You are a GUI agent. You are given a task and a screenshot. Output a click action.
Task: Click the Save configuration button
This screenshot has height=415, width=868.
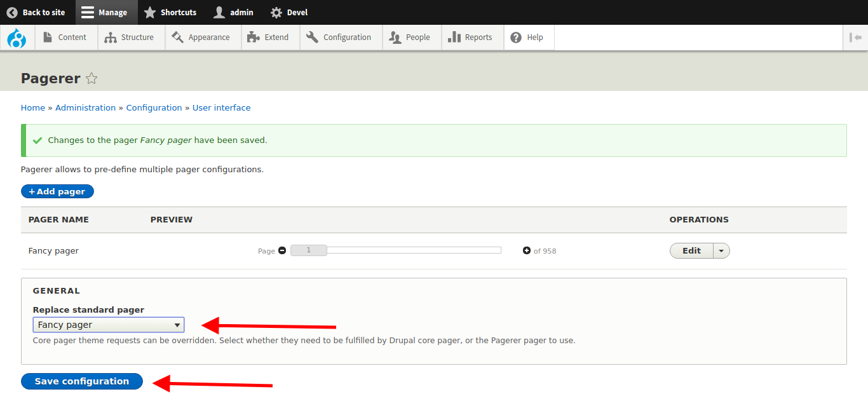pos(82,381)
